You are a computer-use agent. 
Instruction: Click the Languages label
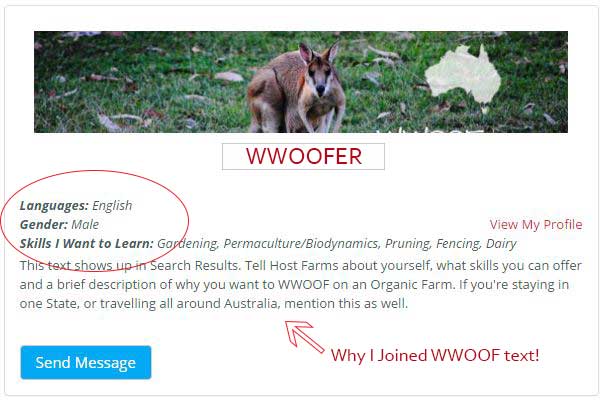pyautogui.click(x=54, y=206)
